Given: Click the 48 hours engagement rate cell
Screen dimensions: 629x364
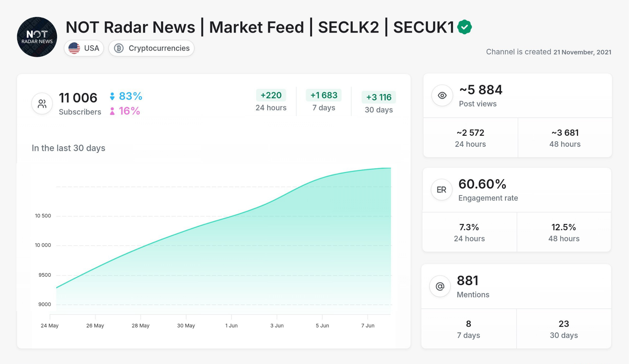Looking at the screenshot, I should [x=564, y=233].
